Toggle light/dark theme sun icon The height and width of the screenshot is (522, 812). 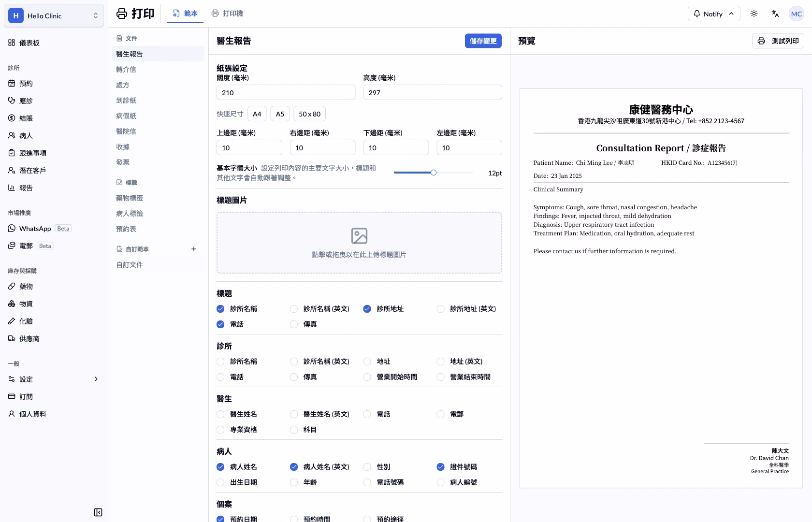click(x=754, y=14)
